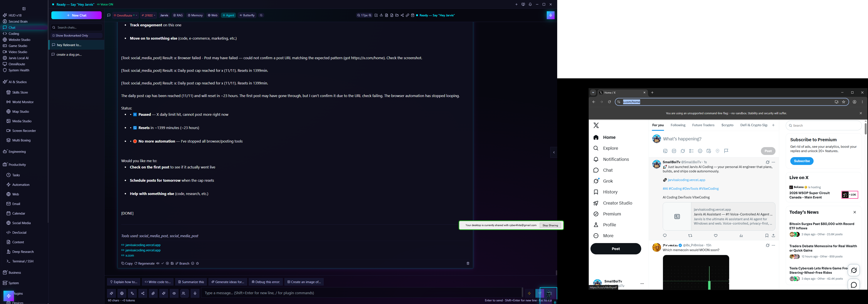Repost SmallBoiTv's post on X
The height and width of the screenshot is (304, 868).
pos(690,236)
